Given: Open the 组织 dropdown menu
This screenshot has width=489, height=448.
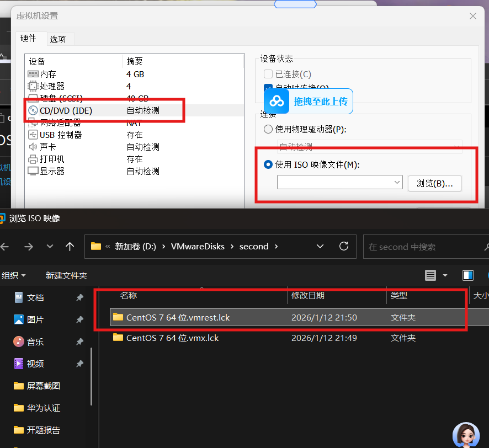Looking at the screenshot, I should tap(13, 276).
